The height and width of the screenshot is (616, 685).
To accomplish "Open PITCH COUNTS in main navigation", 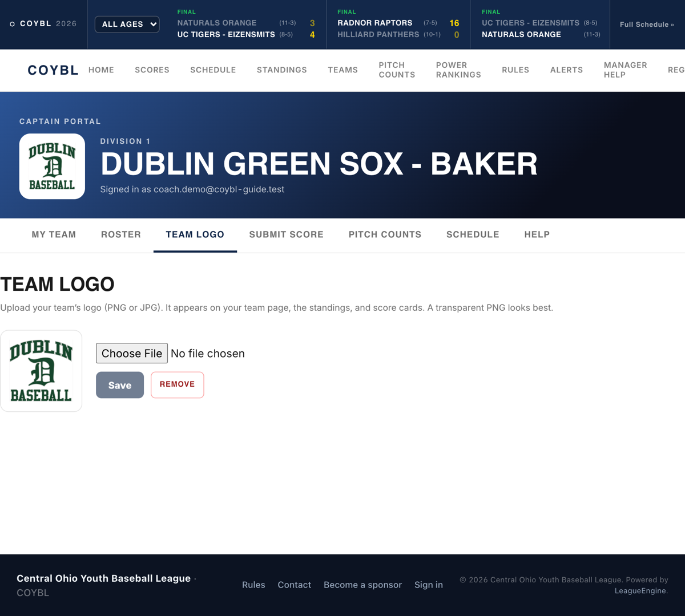I will point(397,70).
